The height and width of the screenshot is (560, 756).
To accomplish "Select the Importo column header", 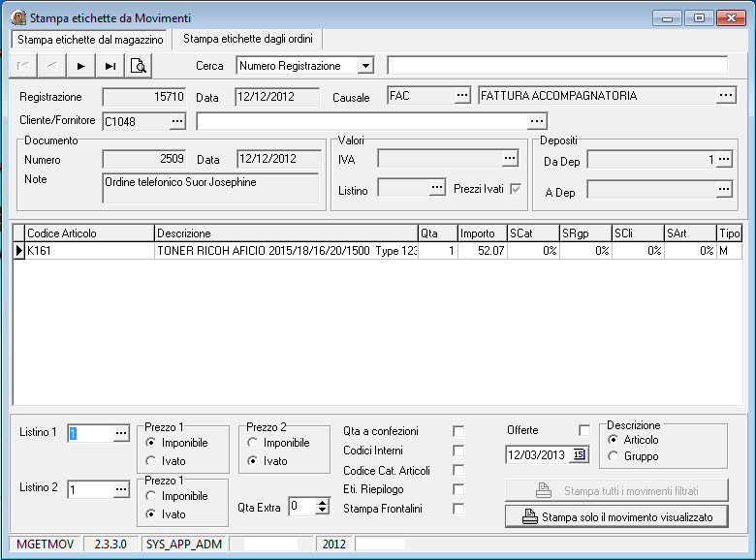I will 482,233.
